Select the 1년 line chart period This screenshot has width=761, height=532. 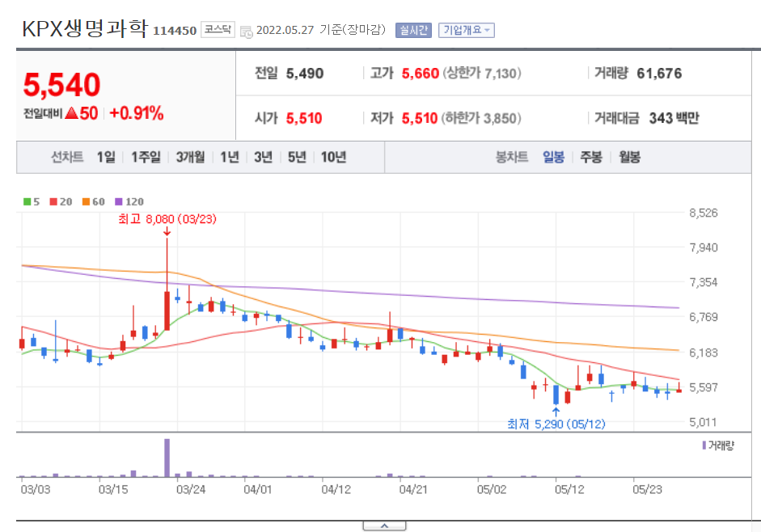click(229, 158)
